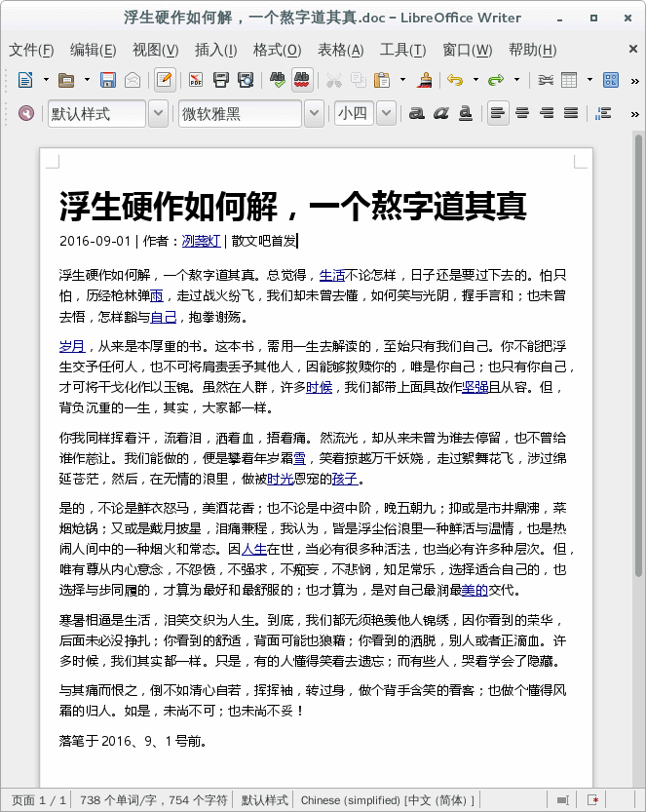This screenshot has height=812, width=646.
Task: Click the Email document envelope icon
Action: coord(133,80)
